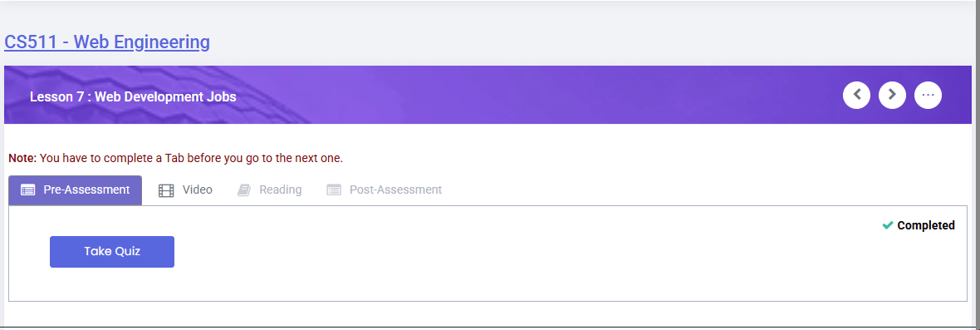Switch to the Reading tab

click(269, 190)
